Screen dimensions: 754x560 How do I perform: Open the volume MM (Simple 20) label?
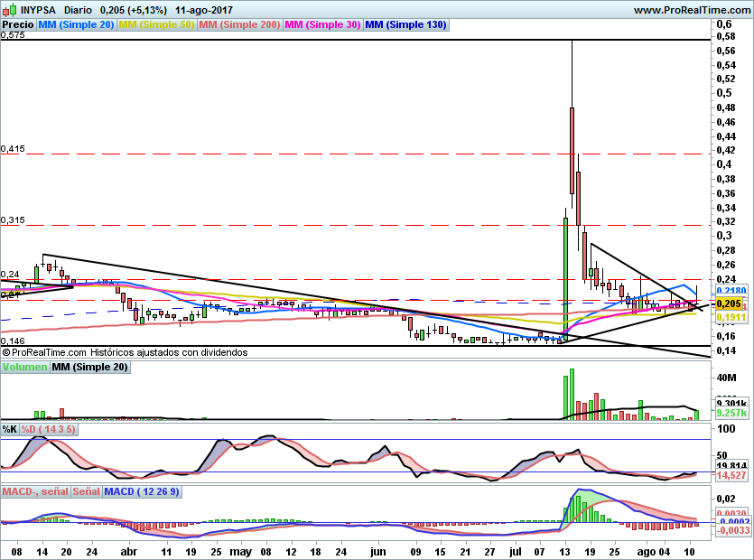[x=89, y=368]
